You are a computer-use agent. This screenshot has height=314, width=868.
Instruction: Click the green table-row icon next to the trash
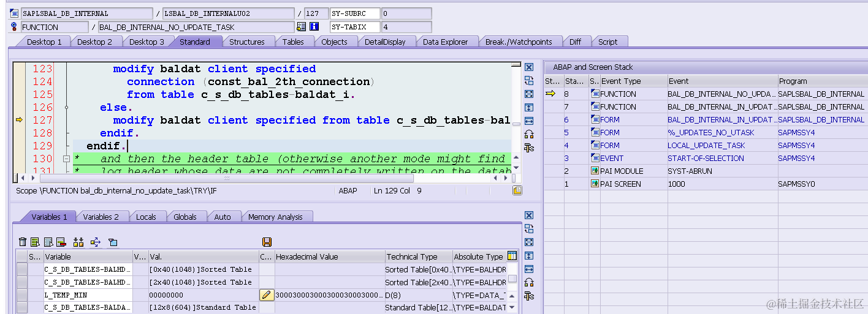click(35, 242)
